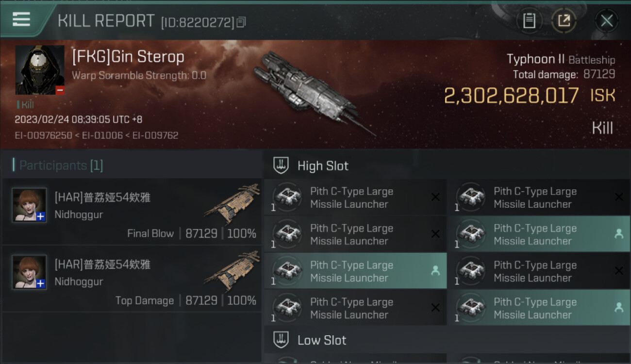631x364 pixels.
Task: Click X mark on top-left launcher
Action: (435, 197)
